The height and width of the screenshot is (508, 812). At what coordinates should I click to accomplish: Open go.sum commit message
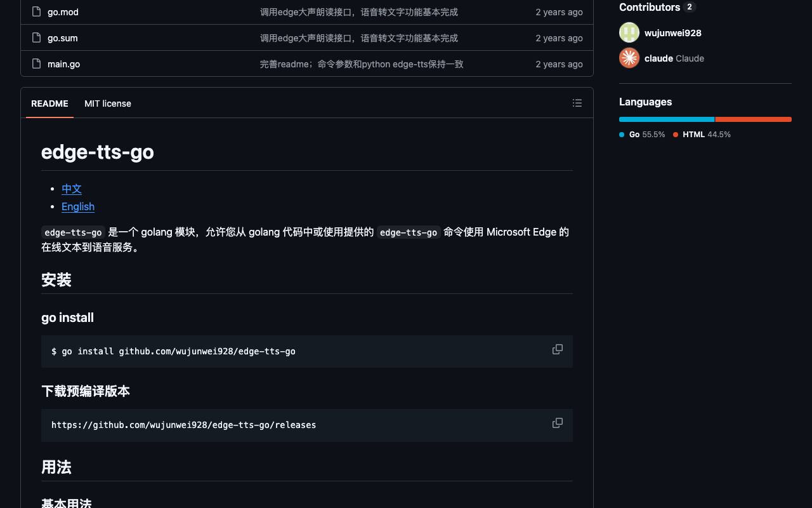(x=359, y=38)
